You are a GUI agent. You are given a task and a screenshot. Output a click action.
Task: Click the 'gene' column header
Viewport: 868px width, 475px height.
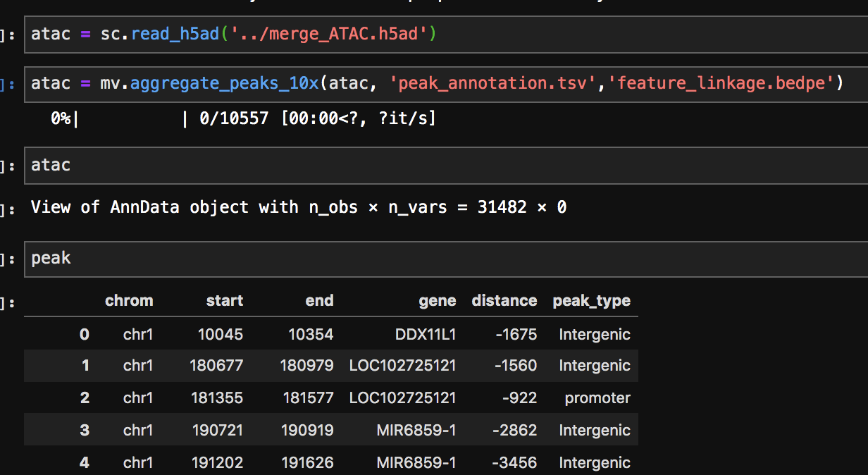[x=438, y=301]
